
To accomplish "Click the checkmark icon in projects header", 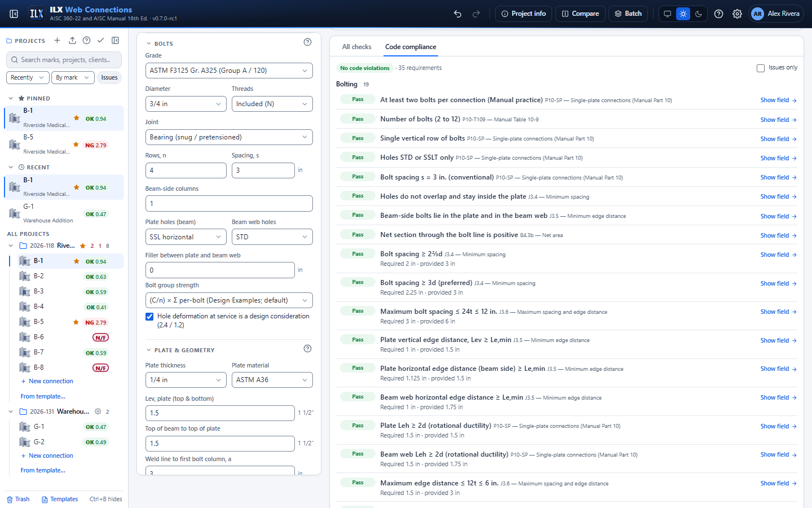I will pos(100,41).
